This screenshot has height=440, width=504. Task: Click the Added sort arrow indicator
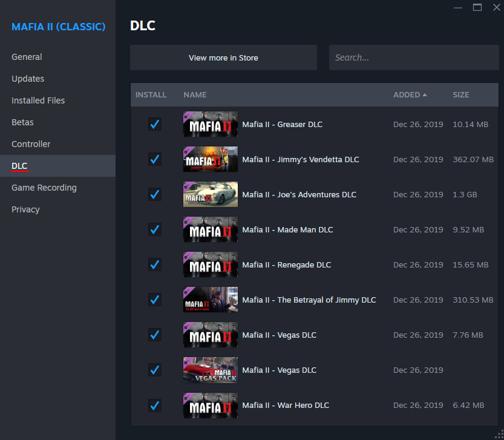[x=425, y=95]
